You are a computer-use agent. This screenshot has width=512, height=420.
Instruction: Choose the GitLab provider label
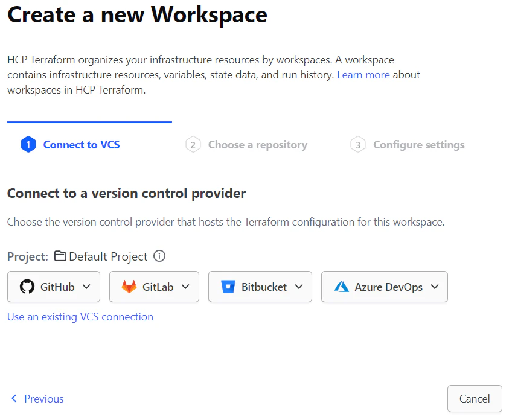[158, 287]
